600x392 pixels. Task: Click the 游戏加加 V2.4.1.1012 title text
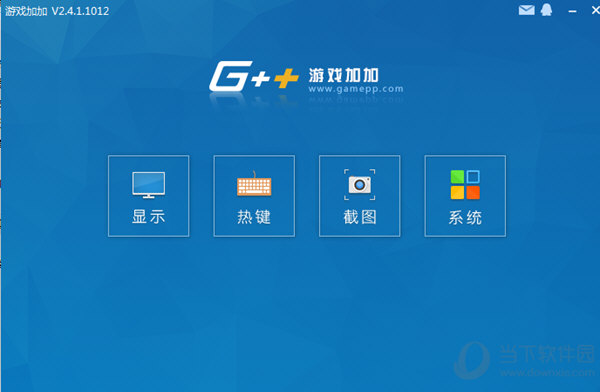(x=57, y=11)
